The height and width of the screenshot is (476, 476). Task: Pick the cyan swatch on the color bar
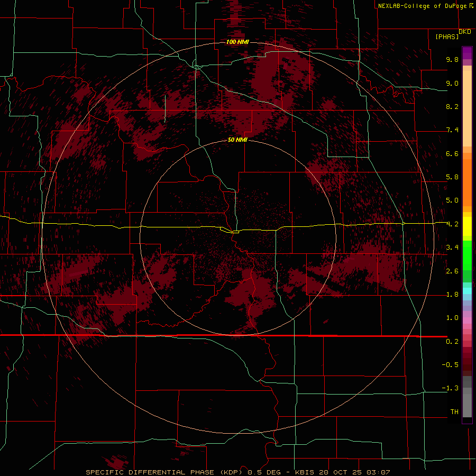467,291
